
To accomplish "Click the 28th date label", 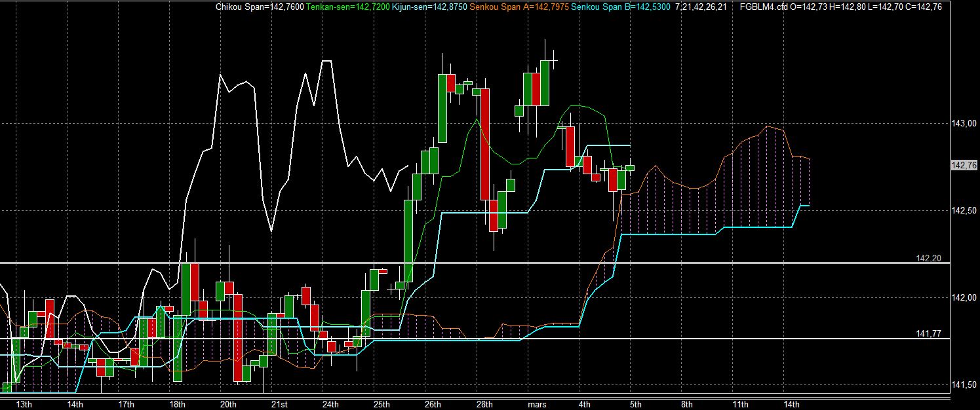I will (x=484, y=403).
